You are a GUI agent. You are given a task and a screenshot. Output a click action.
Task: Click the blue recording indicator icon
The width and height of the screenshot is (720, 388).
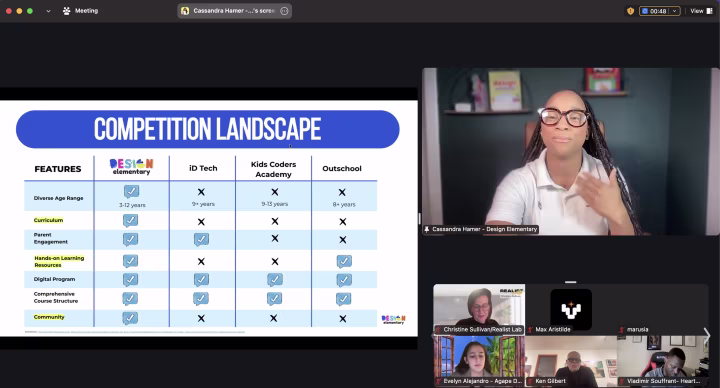coord(645,11)
